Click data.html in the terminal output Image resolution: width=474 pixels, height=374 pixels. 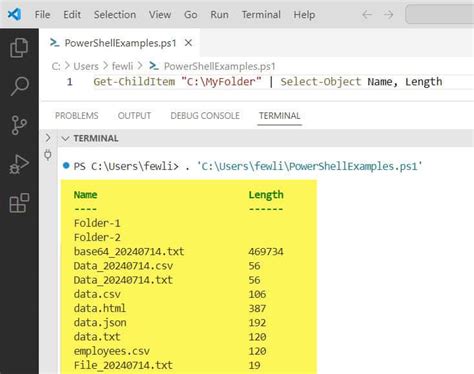point(100,308)
